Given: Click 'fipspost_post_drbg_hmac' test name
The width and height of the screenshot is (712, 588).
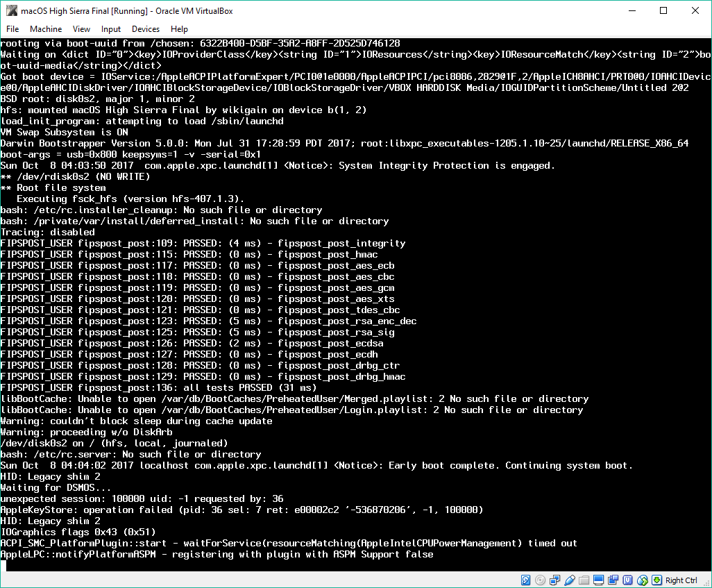Looking at the screenshot, I should point(341,377).
